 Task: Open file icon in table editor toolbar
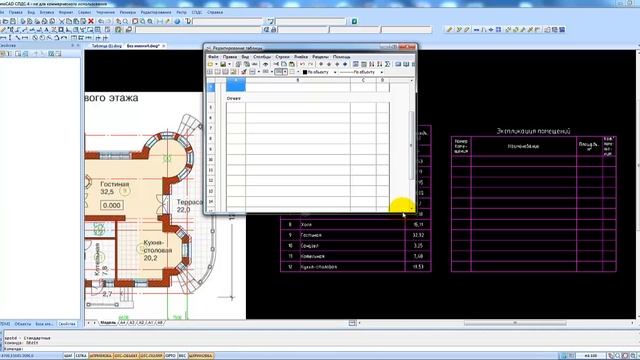coord(210,64)
